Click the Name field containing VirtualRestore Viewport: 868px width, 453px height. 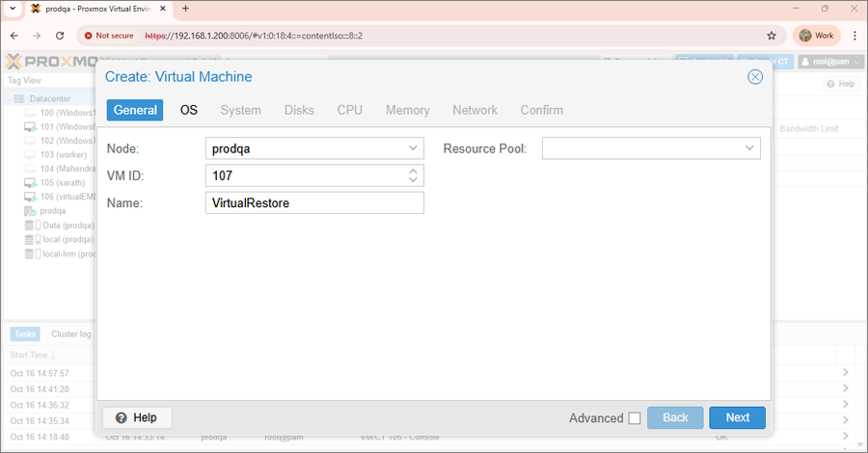pos(314,203)
